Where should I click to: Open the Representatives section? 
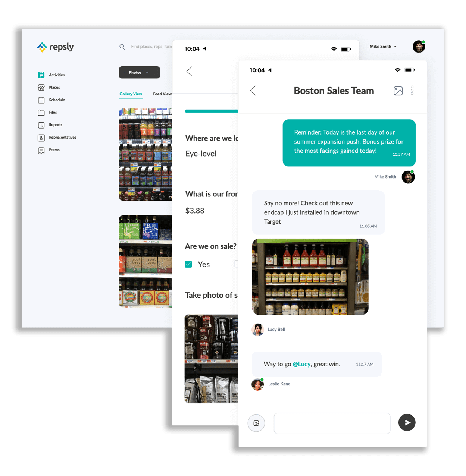click(62, 138)
